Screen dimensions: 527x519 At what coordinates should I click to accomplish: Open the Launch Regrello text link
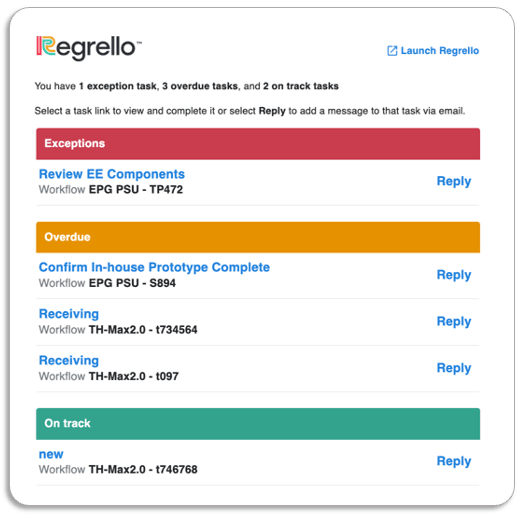click(x=440, y=51)
